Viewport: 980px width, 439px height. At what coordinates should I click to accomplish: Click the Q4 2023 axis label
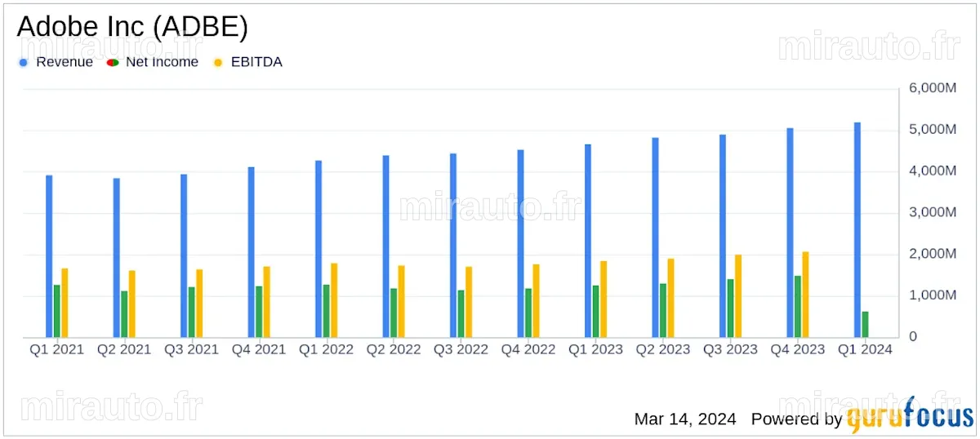797,349
